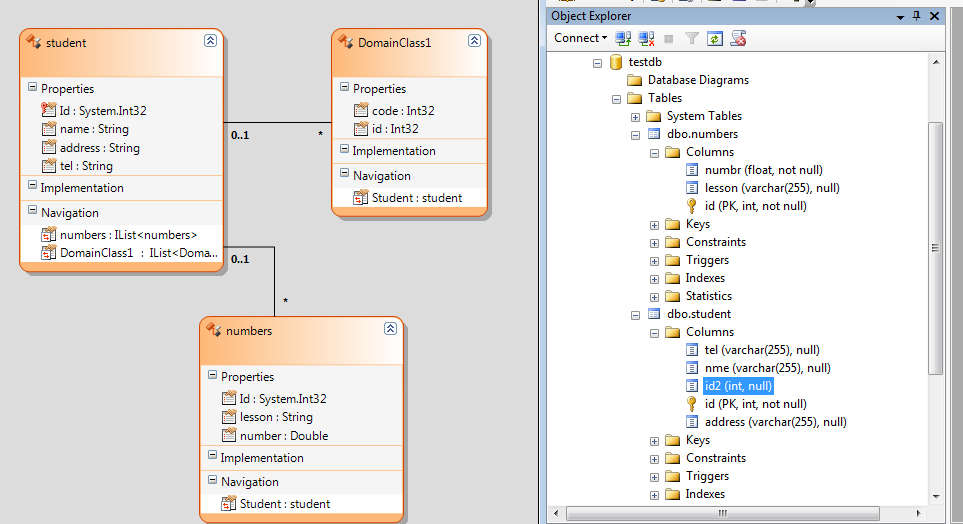
Task: Select the Database Diagrams folder
Action: [x=698, y=80]
